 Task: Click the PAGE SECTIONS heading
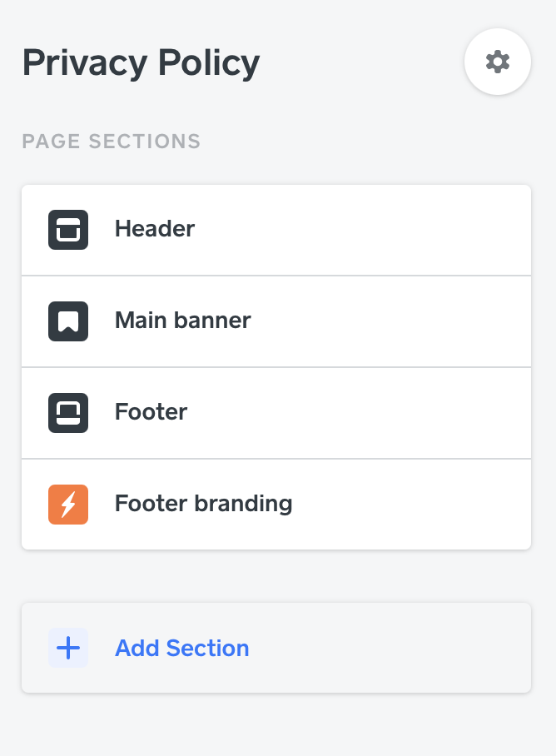pos(112,142)
